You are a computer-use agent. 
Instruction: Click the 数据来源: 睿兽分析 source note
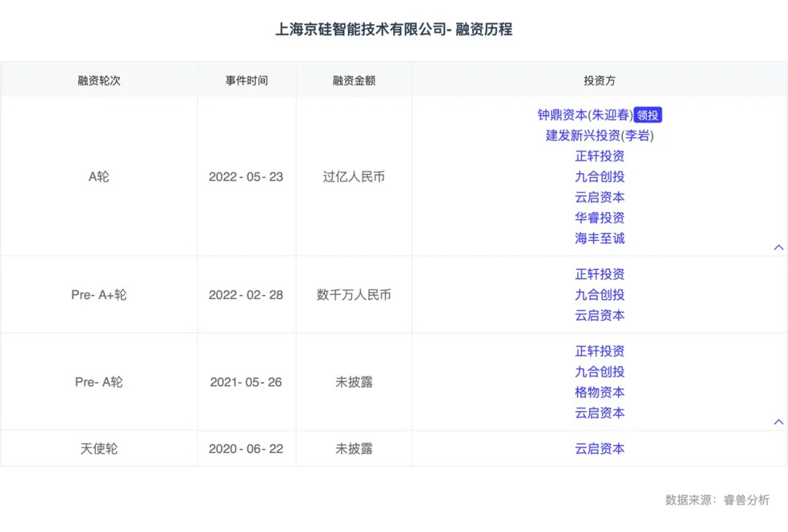click(718, 500)
